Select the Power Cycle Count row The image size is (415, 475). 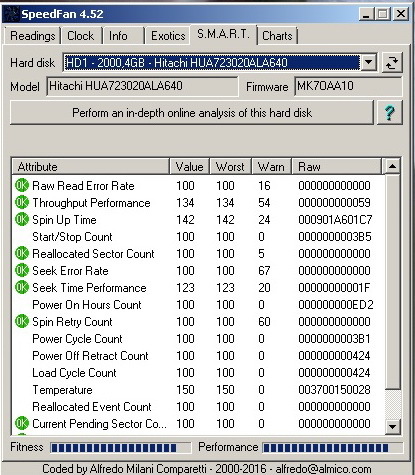[198, 339]
